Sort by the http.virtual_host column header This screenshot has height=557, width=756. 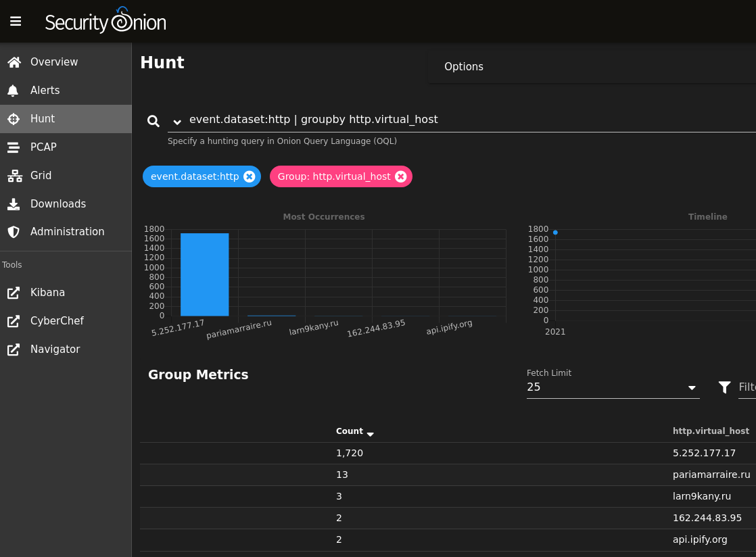click(x=711, y=432)
